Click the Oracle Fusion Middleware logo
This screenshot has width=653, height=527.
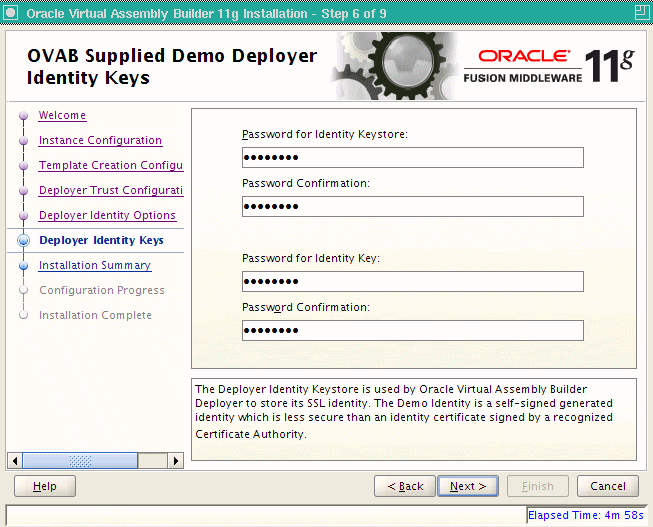pyautogui.click(x=548, y=66)
